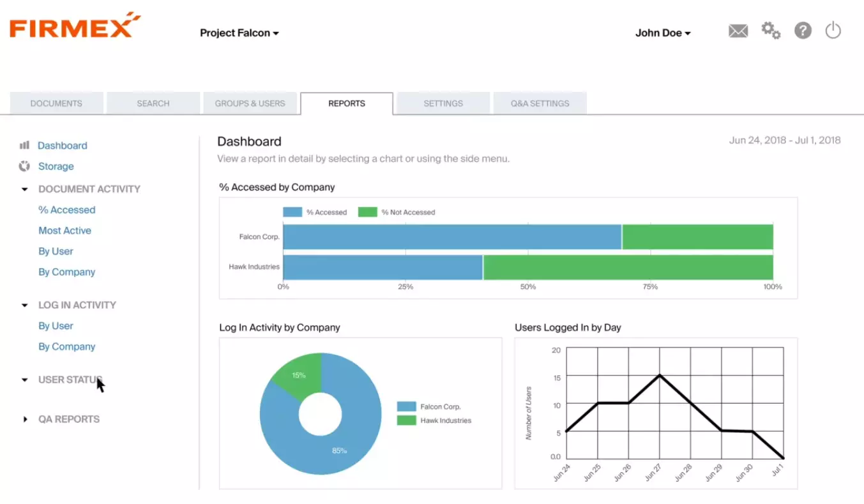Expand the QA Reports section
Viewport: 864px width, 504px height.
pos(25,420)
